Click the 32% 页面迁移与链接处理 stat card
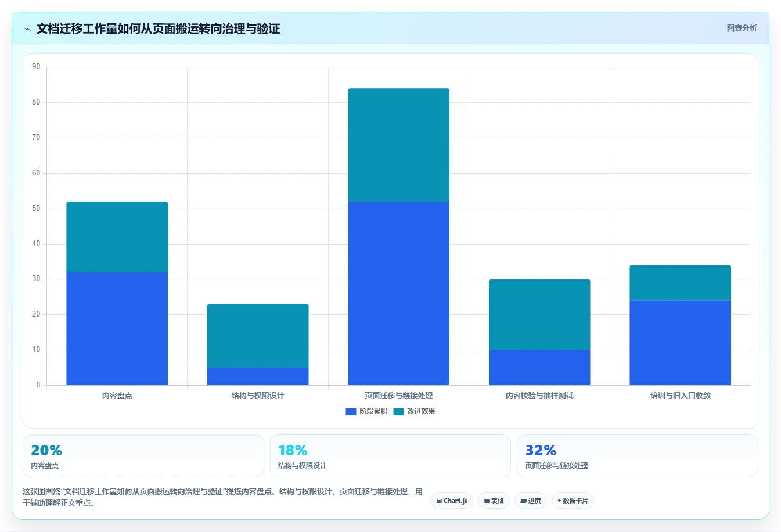The image size is (781, 532). coord(638,456)
